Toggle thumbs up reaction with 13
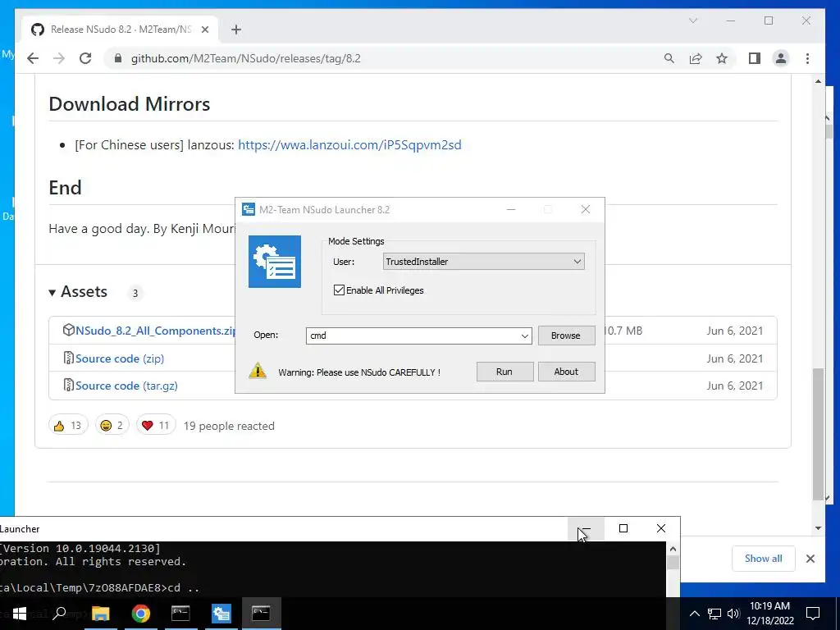Screen dimensions: 840x630 (x=68, y=426)
